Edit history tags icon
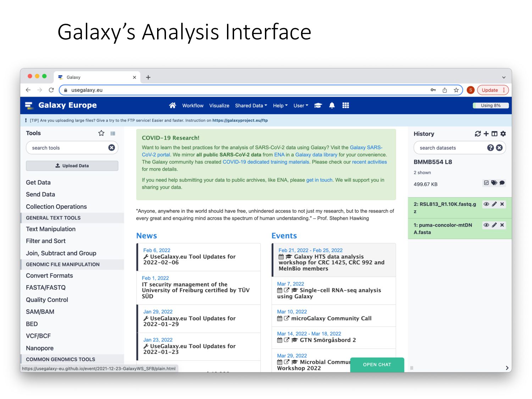Image resolution: width=532 pixels, height=399 pixels. (x=494, y=183)
